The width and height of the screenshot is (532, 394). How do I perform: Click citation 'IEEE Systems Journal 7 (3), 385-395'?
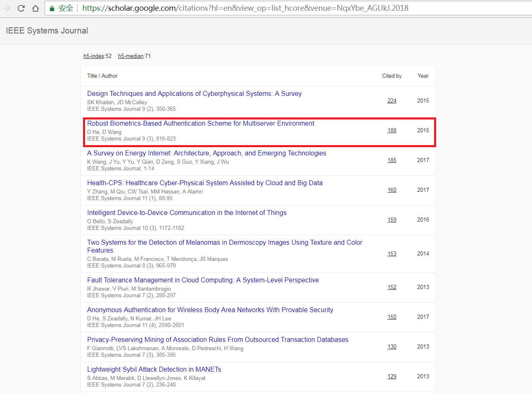click(x=131, y=355)
